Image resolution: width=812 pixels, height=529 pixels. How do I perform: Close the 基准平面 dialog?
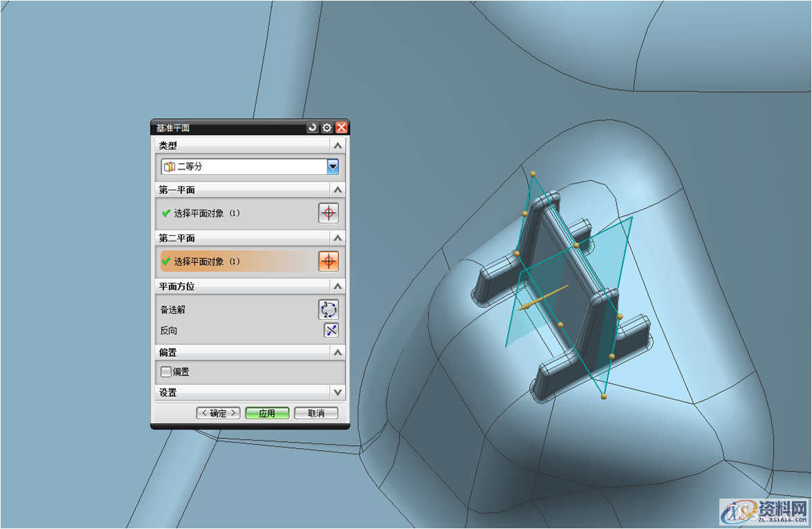(341, 128)
